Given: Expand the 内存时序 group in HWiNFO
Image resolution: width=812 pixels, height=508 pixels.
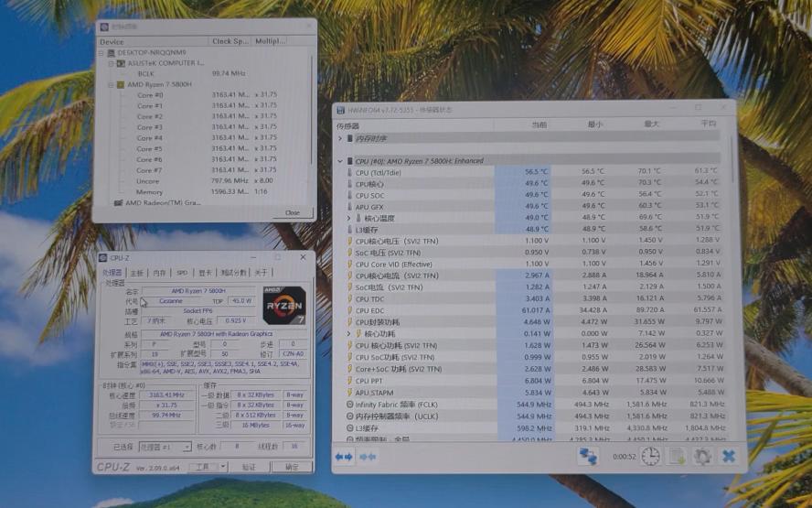Looking at the screenshot, I should point(340,138).
